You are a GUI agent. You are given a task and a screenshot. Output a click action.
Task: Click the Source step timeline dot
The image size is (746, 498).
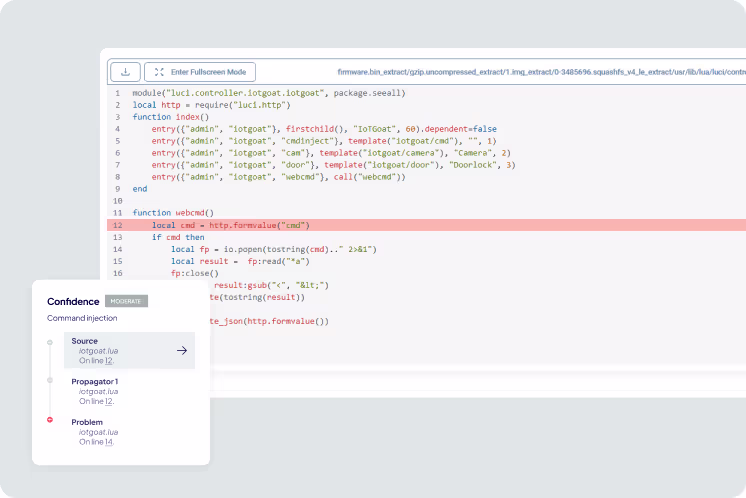coord(49,342)
